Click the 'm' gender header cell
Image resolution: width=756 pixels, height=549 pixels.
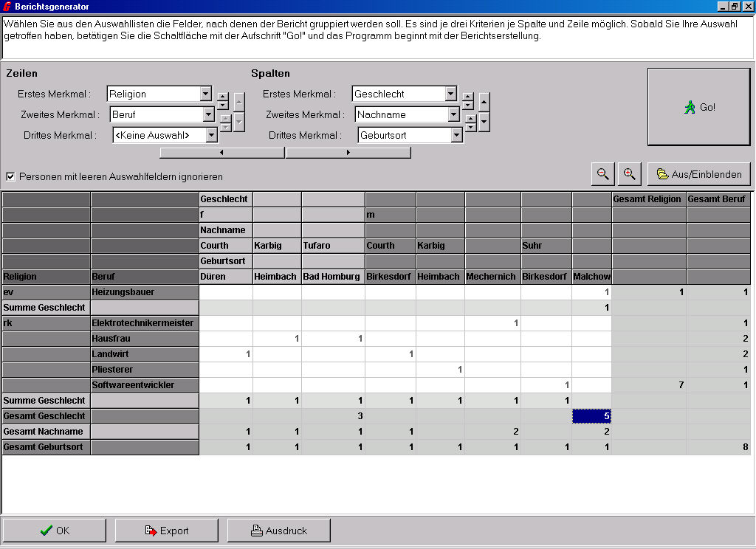pyautogui.click(x=391, y=215)
